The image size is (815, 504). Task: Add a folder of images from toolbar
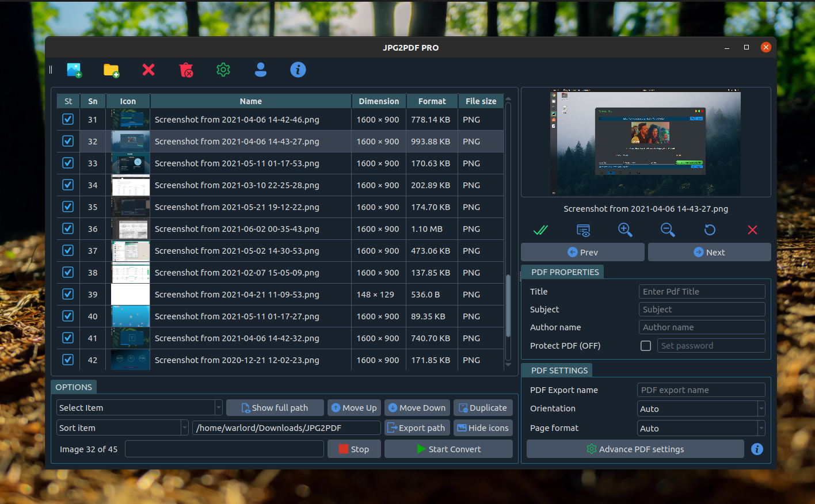111,70
